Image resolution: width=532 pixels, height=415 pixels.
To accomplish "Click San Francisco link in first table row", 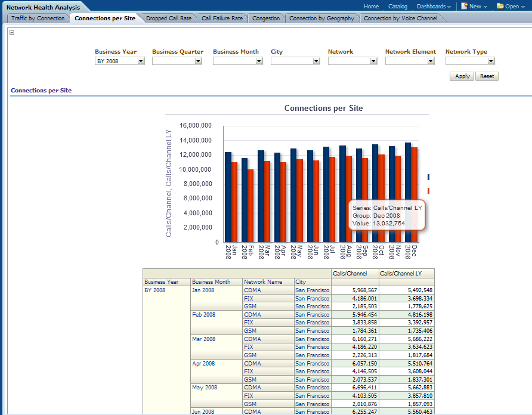I will [312, 290].
